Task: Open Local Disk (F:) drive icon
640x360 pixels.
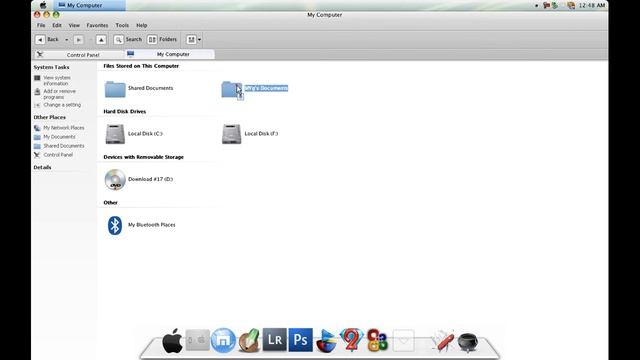Action: [231, 134]
